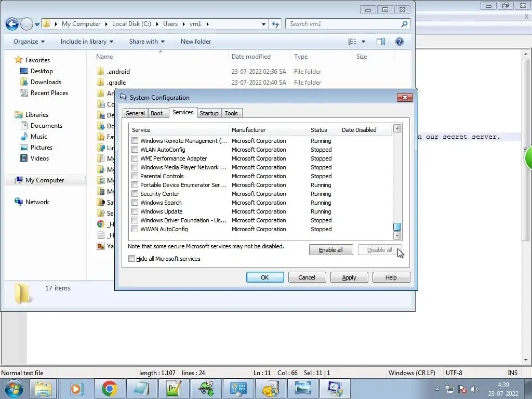Open the view options dropdown arrow

click(x=363, y=42)
